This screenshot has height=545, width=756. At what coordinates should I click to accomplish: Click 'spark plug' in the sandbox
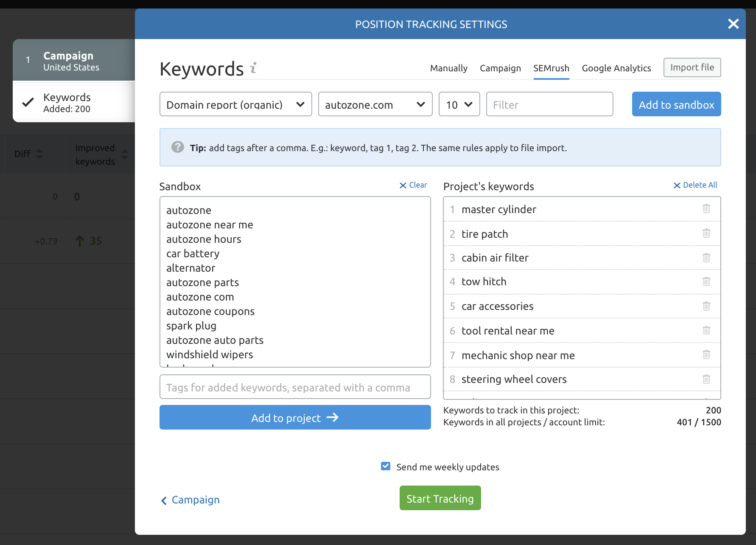pos(191,326)
